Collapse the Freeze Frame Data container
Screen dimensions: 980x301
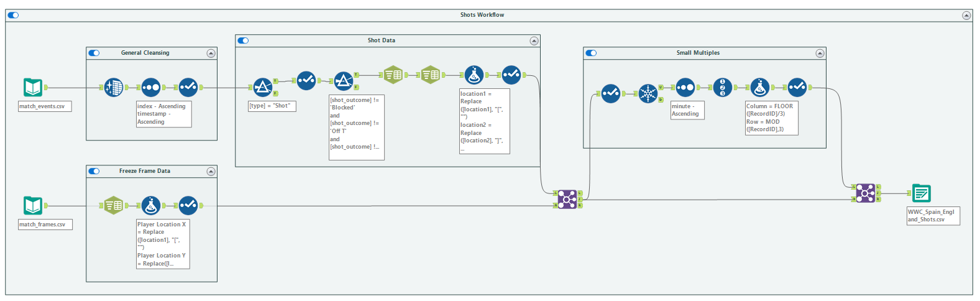(211, 172)
